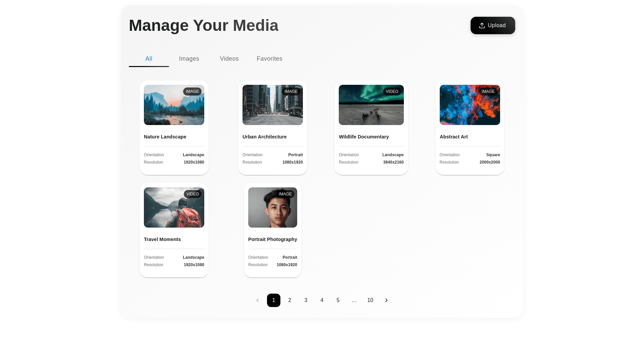The height and width of the screenshot is (362, 644).
Task: Select the Favorites tab
Action: [269, 59]
